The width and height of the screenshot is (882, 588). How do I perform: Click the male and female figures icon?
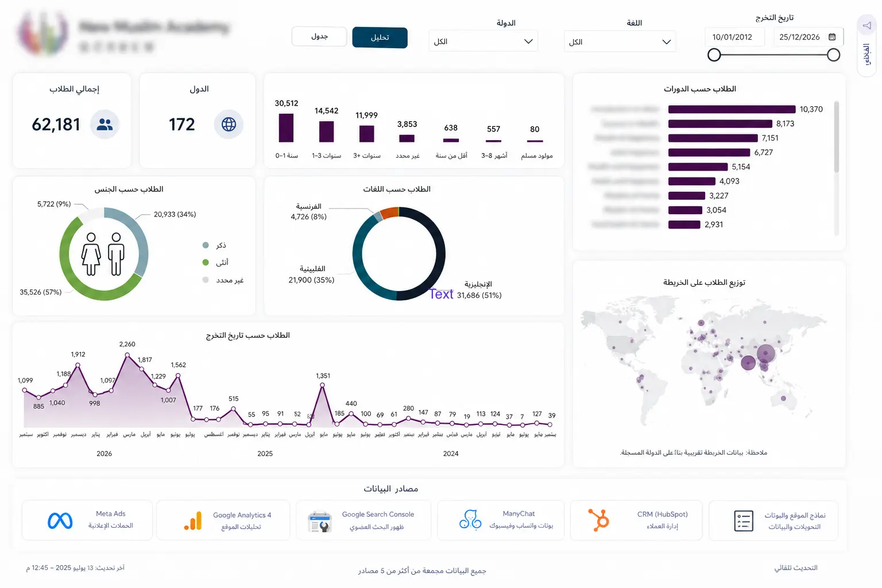[x=103, y=254]
